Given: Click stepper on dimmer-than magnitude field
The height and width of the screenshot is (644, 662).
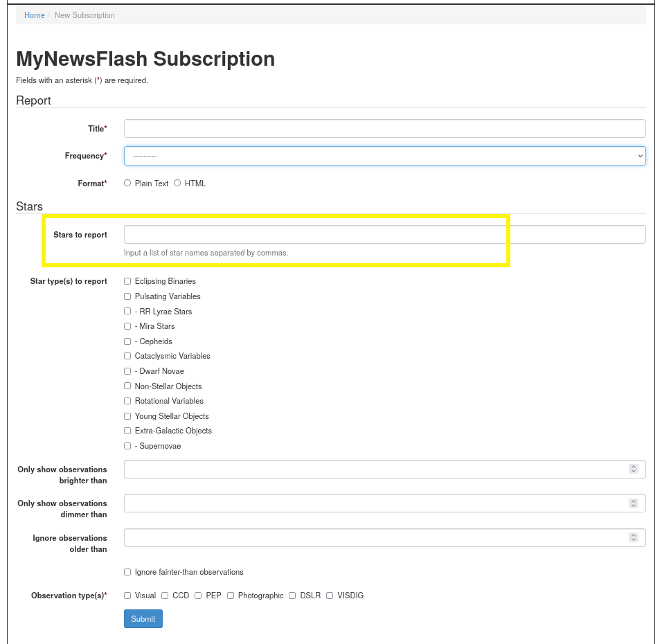Looking at the screenshot, I should pyautogui.click(x=633, y=503).
